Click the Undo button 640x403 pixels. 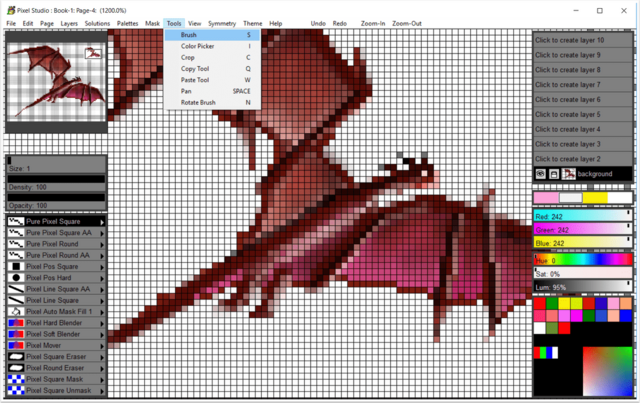(318, 23)
